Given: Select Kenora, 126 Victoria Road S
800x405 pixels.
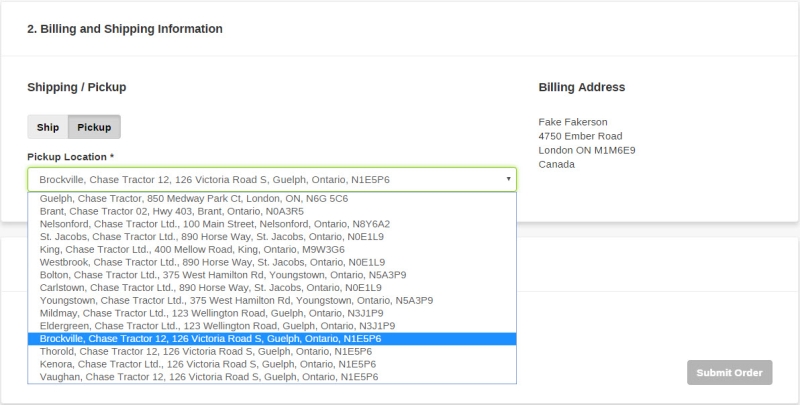Looking at the screenshot, I should [x=272, y=364].
